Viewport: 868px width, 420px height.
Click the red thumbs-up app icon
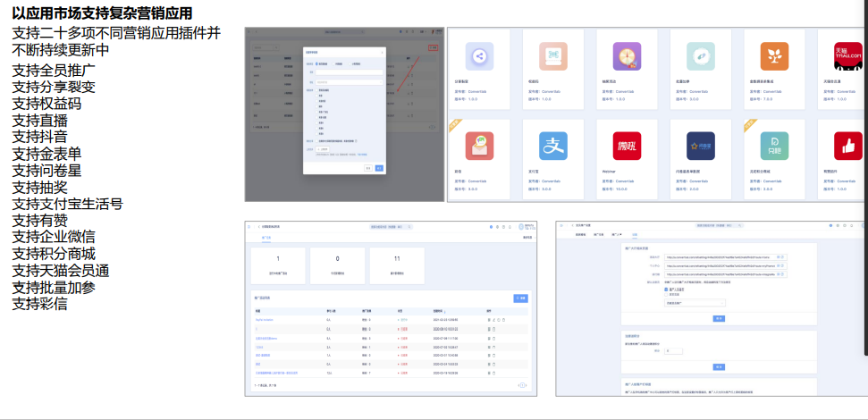[847, 146]
